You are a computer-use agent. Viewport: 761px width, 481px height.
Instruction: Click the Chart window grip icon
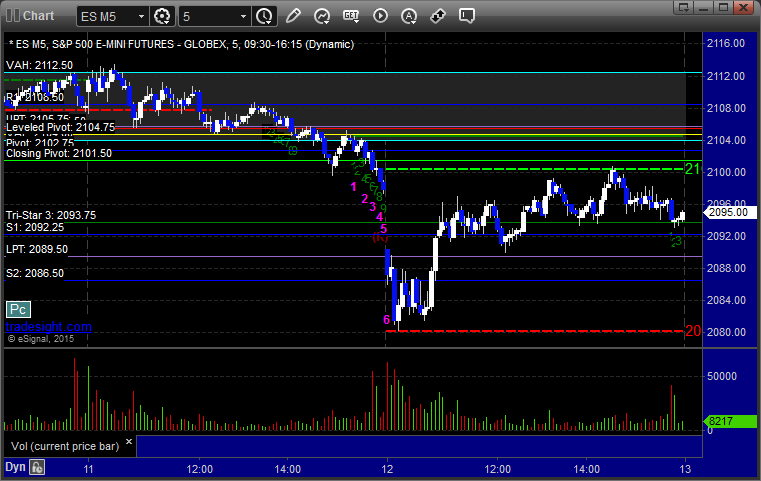point(13,16)
